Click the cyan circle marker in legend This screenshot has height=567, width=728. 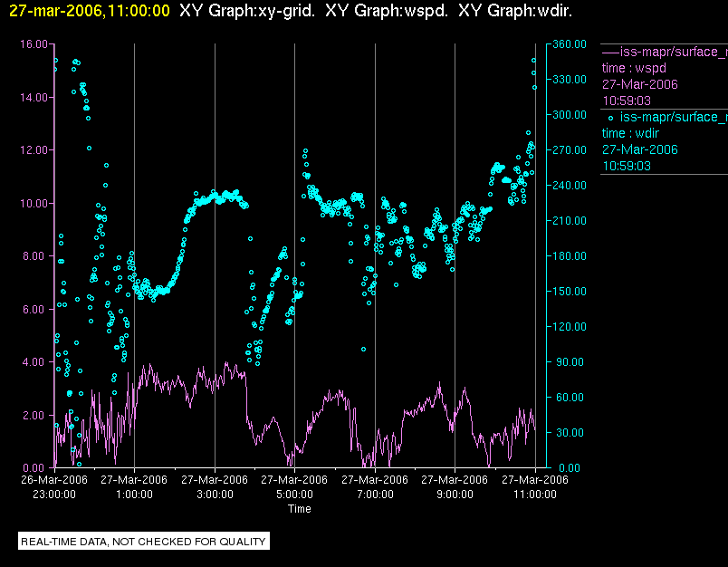[610, 118]
